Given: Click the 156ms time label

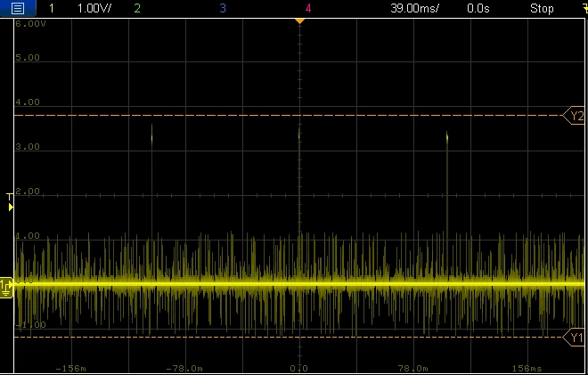Looking at the screenshot, I should pos(527,369).
